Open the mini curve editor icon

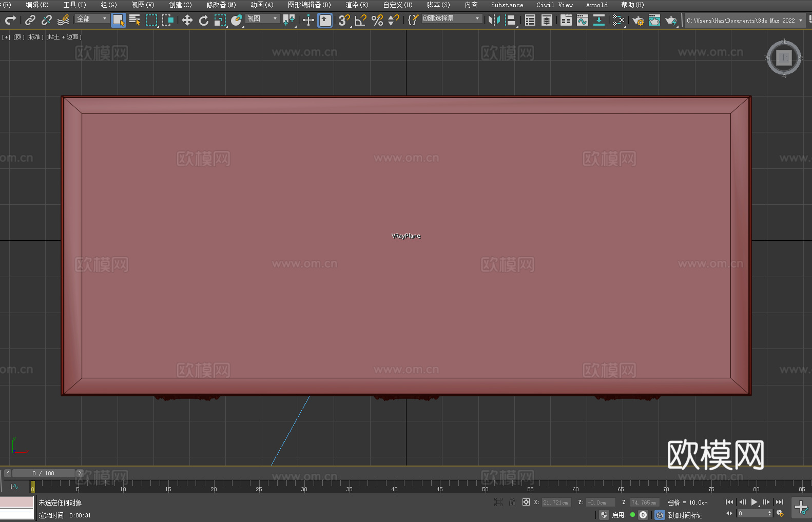[14, 487]
